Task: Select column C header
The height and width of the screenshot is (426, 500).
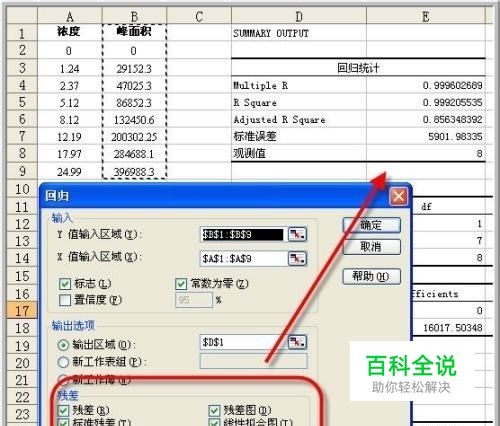Action: pos(199,16)
